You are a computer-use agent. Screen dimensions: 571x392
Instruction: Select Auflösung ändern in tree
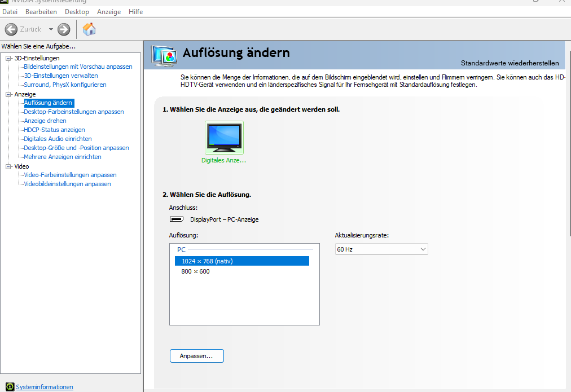[48, 103]
